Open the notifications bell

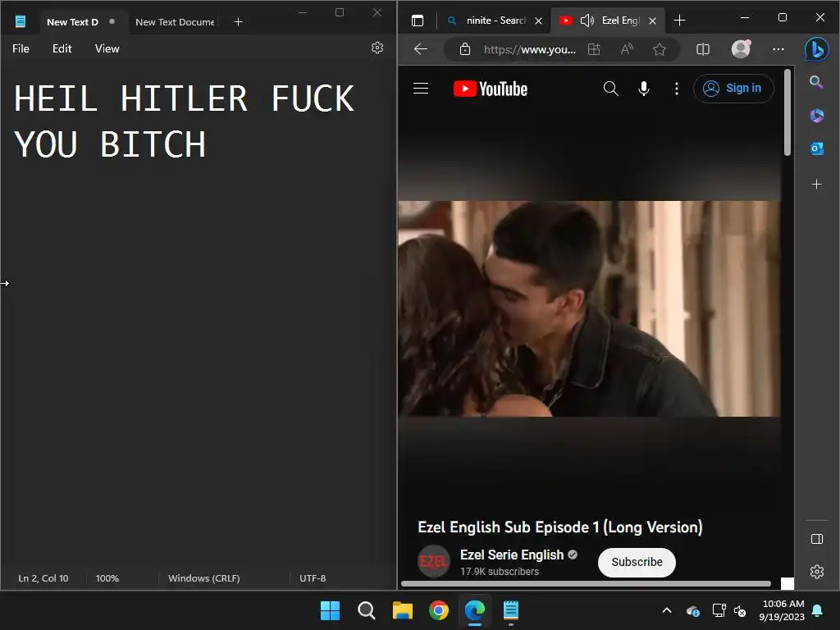point(818,610)
